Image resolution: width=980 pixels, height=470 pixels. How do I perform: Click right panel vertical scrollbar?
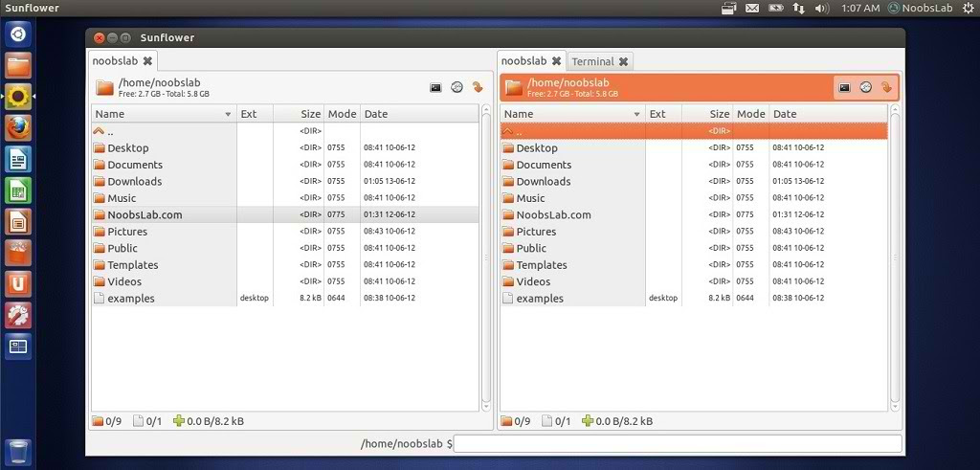coord(895,258)
